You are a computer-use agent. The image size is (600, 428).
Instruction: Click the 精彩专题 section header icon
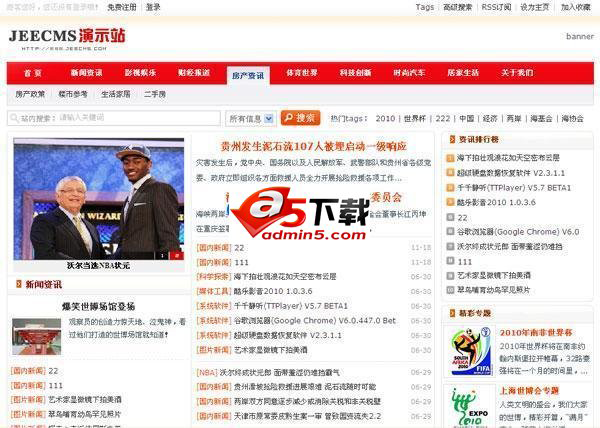(452, 313)
